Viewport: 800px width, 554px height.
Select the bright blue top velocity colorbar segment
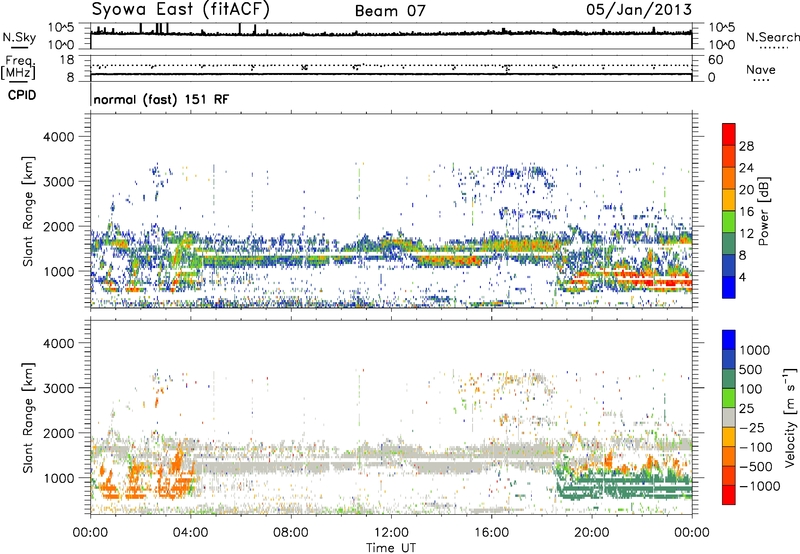pos(729,340)
